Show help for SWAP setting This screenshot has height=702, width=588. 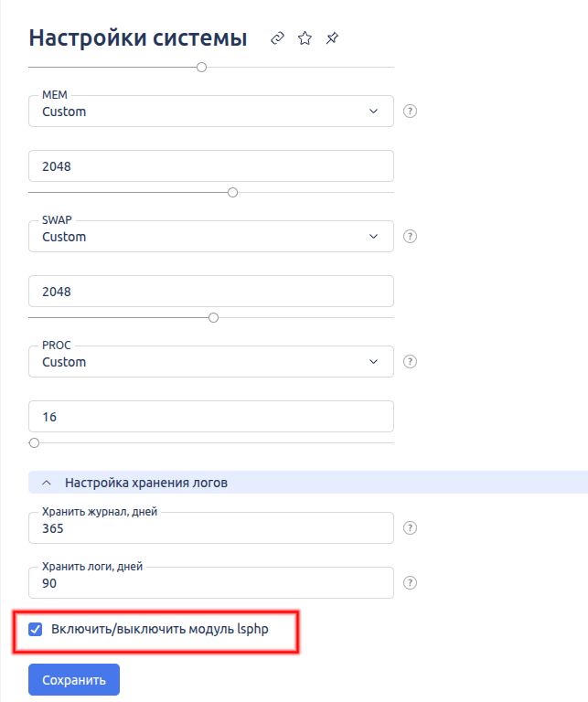[x=411, y=237]
